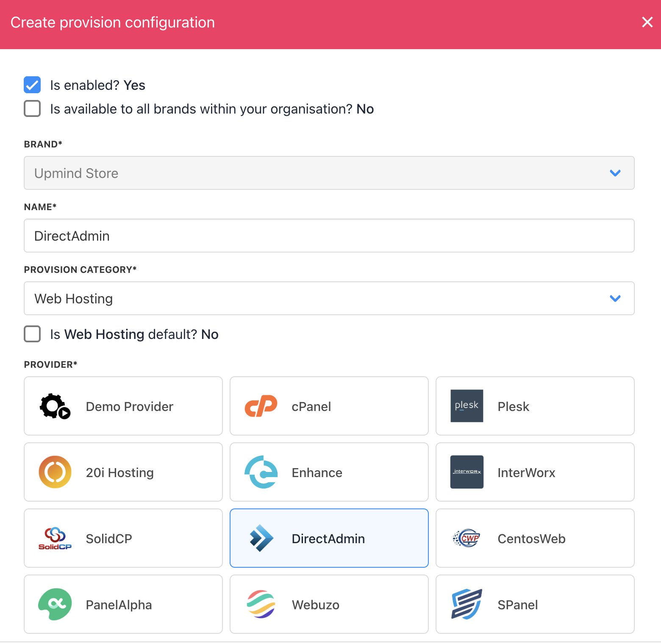Viewport: 661px width, 644px height.
Task: Open the Brand dropdown showing Upmind Store
Action: [x=329, y=173]
